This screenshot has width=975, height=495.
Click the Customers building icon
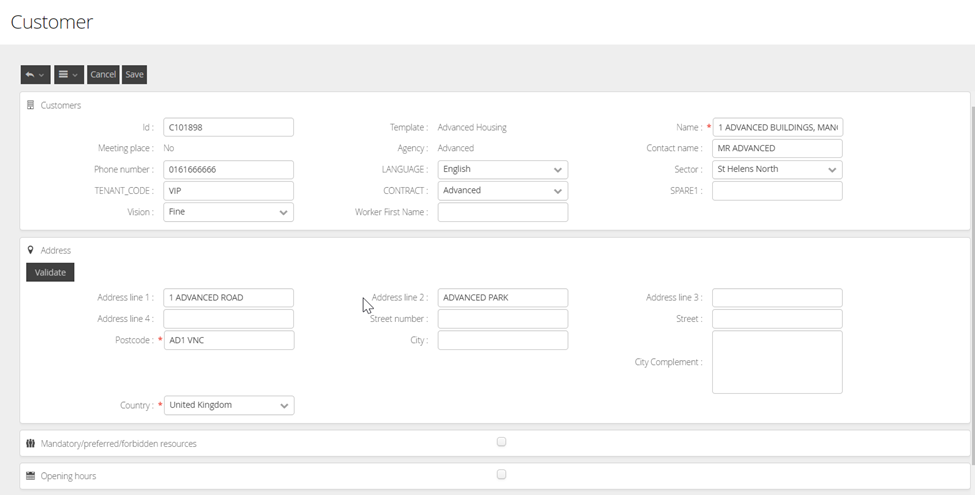(x=30, y=105)
